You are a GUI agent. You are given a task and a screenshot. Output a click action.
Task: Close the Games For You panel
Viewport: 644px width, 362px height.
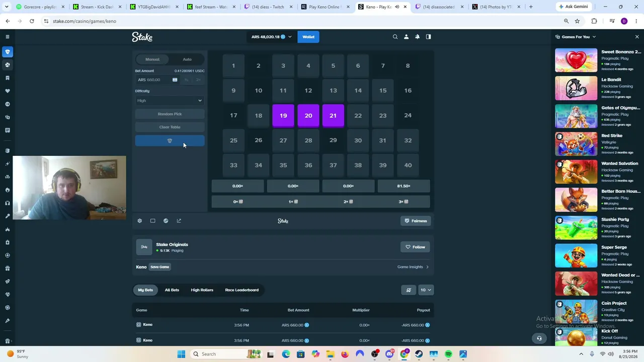[x=636, y=37]
